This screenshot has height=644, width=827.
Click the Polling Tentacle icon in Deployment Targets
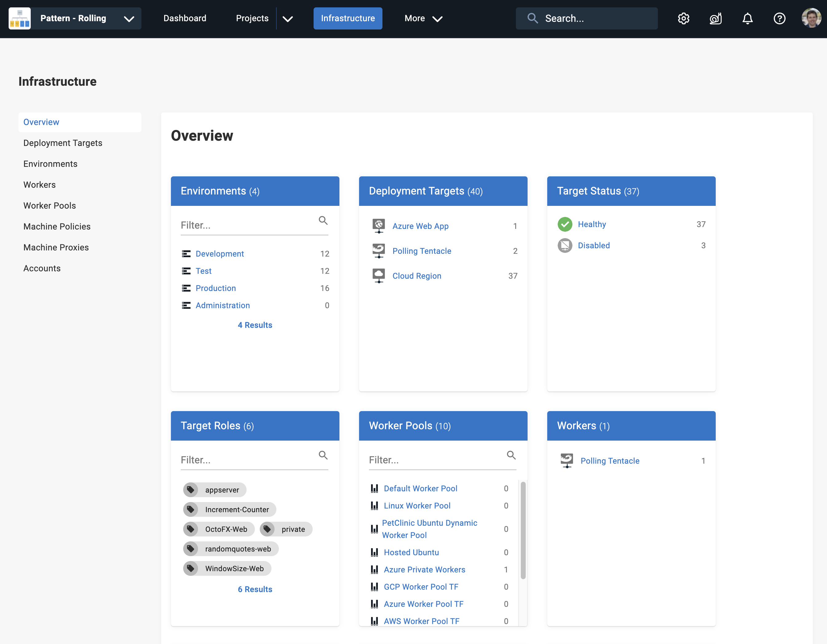378,250
